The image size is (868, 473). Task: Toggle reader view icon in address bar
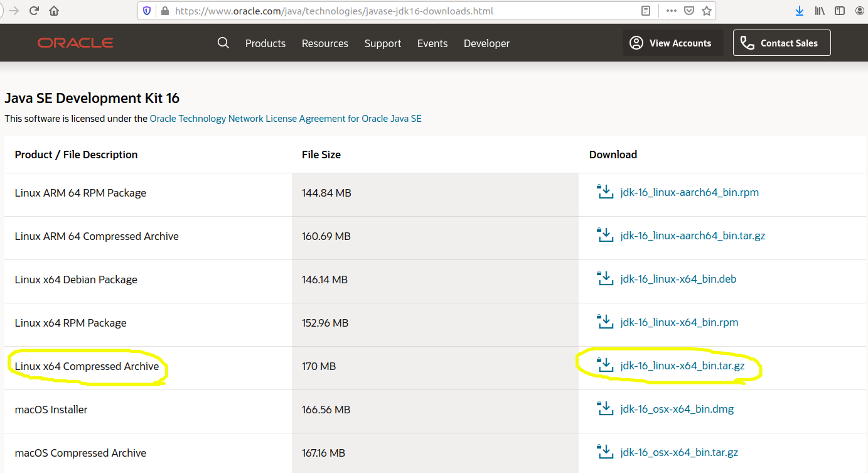point(646,11)
